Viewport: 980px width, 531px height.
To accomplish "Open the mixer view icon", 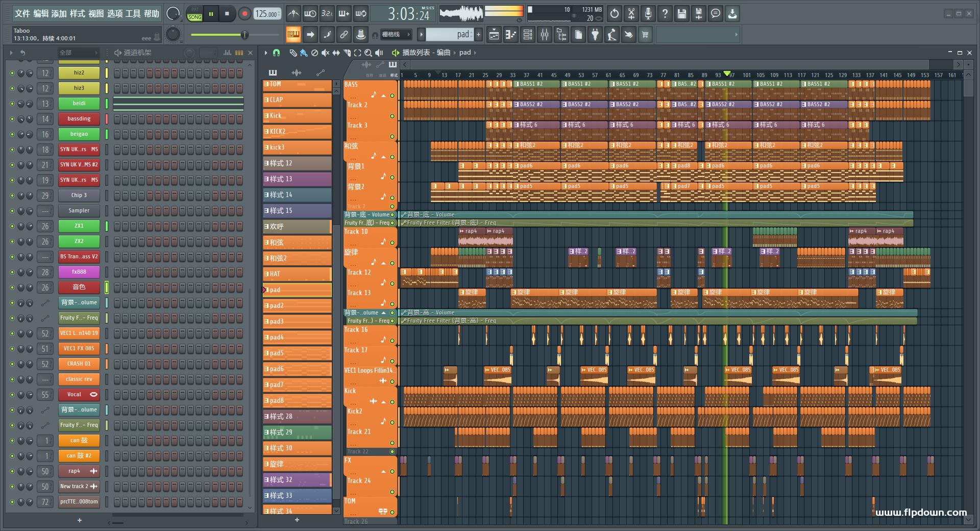I will pos(545,35).
